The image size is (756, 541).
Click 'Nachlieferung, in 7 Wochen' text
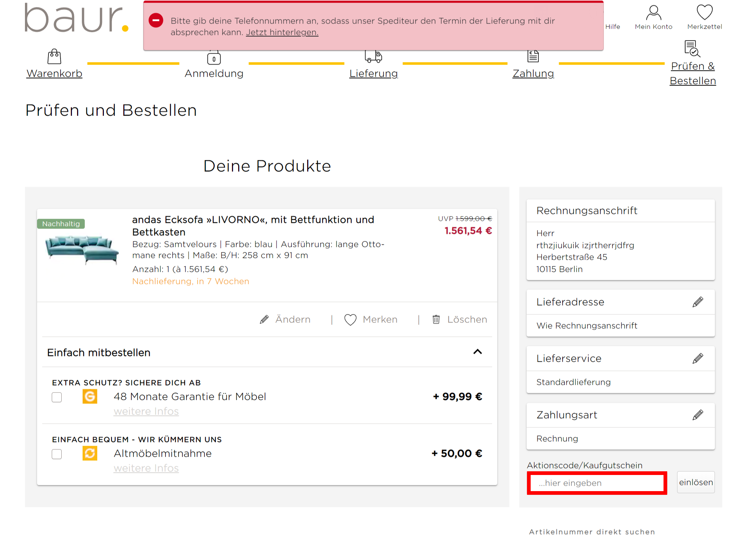(x=190, y=281)
